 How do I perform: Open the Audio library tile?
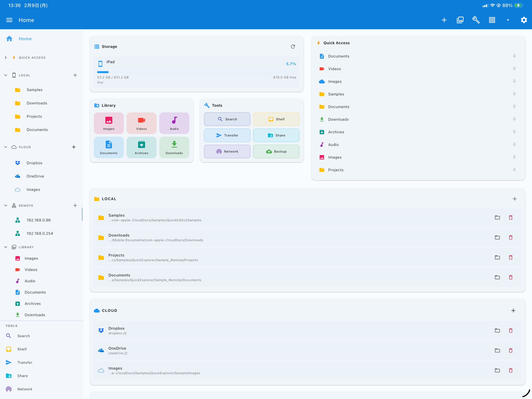click(x=174, y=123)
